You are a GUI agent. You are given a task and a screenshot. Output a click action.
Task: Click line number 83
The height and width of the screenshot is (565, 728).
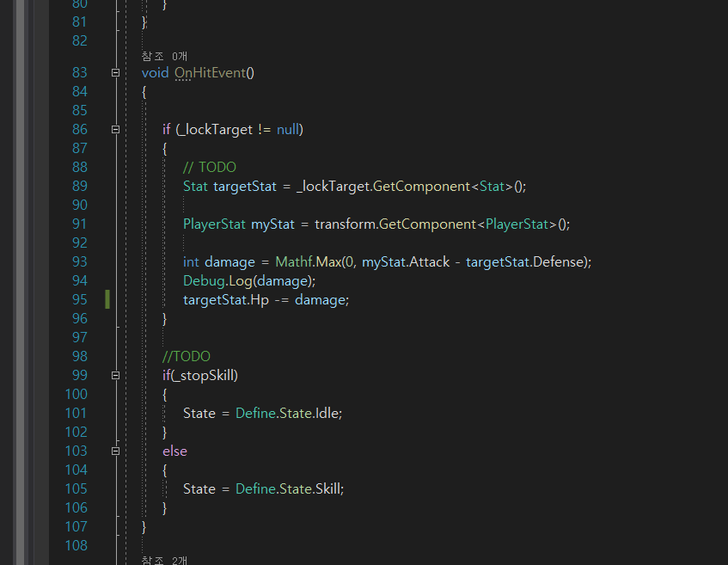point(79,73)
